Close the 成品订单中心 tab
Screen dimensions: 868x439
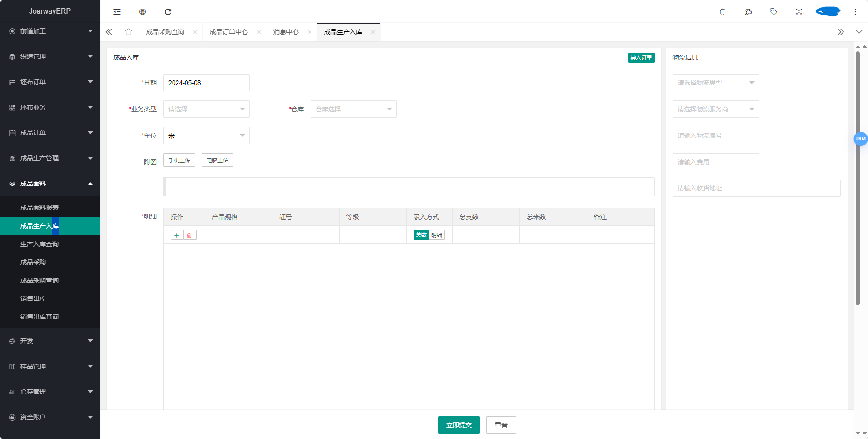[x=259, y=32]
